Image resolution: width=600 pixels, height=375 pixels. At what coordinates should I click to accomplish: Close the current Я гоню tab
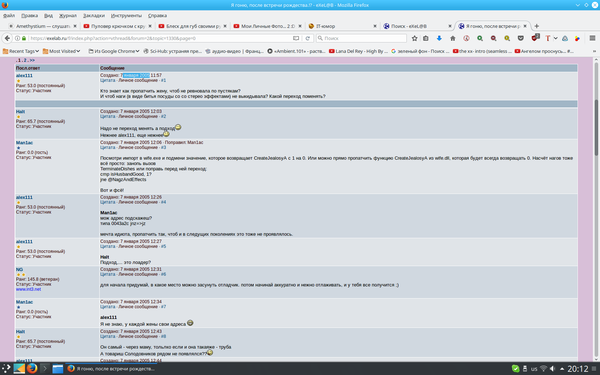pos(525,26)
